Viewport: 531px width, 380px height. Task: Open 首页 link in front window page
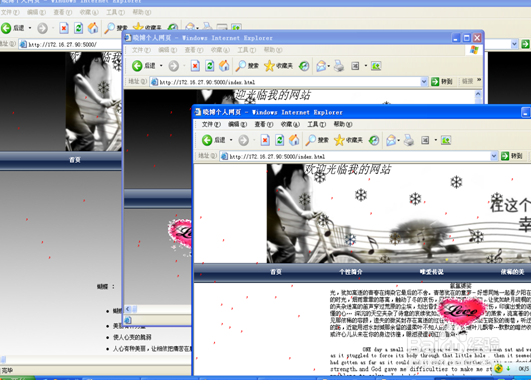click(x=276, y=272)
